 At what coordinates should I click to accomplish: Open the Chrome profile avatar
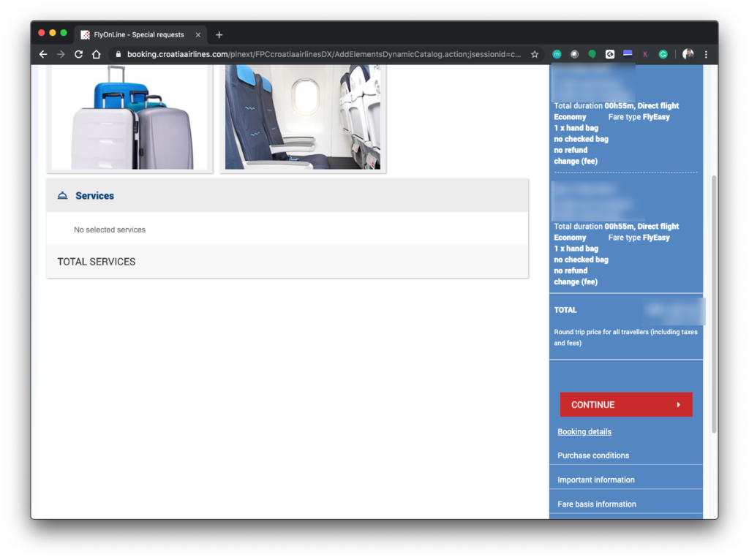[688, 54]
